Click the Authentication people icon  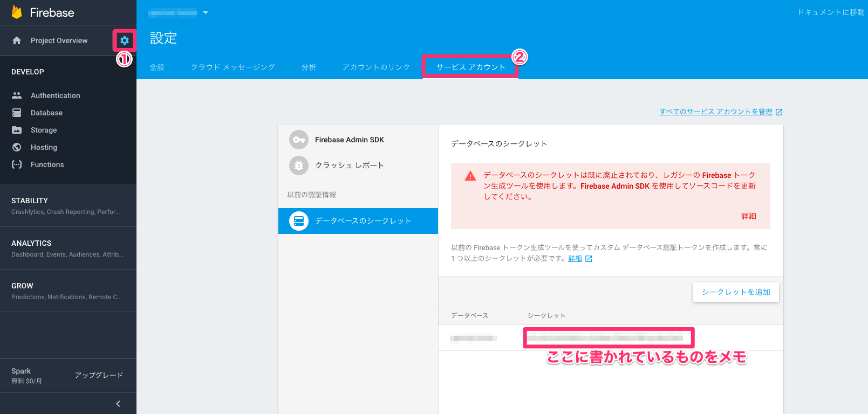17,95
